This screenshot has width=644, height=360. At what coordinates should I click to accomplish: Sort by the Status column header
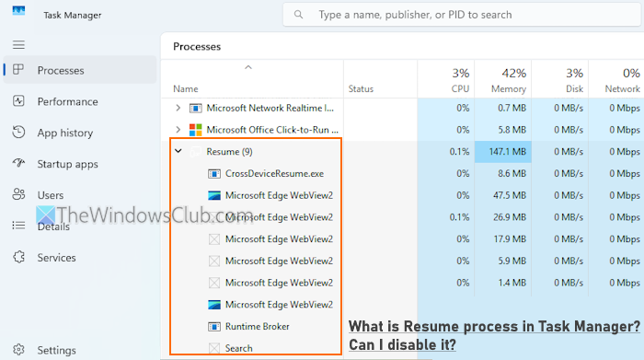click(361, 88)
